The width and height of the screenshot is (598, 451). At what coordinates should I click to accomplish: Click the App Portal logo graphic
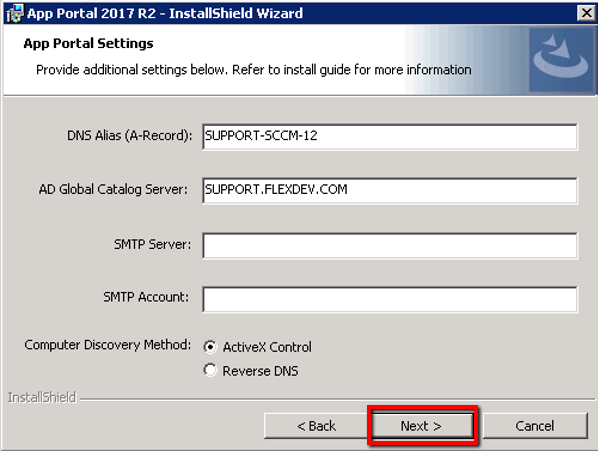click(x=561, y=59)
